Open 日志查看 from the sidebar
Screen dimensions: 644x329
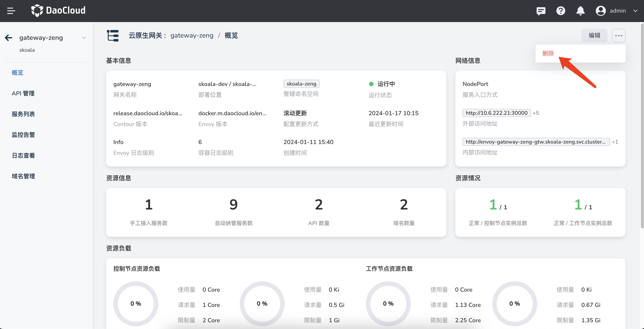(x=23, y=155)
